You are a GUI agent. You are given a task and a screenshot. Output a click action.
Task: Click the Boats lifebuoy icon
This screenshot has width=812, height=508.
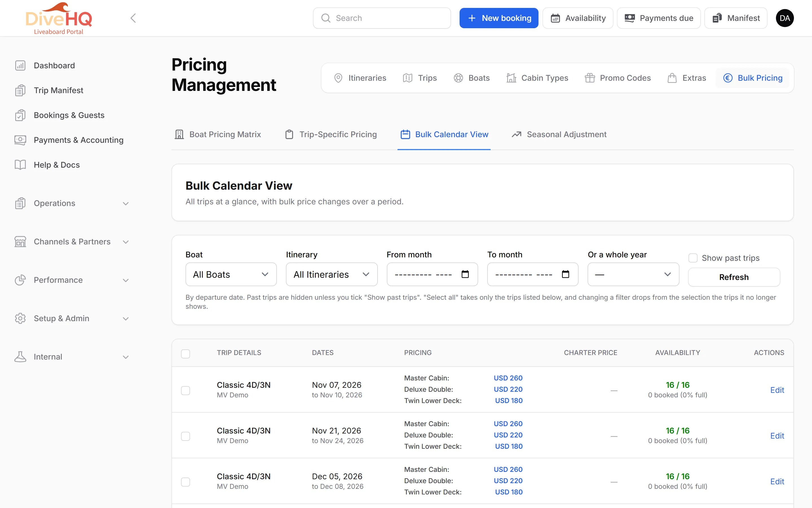pyautogui.click(x=458, y=78)
